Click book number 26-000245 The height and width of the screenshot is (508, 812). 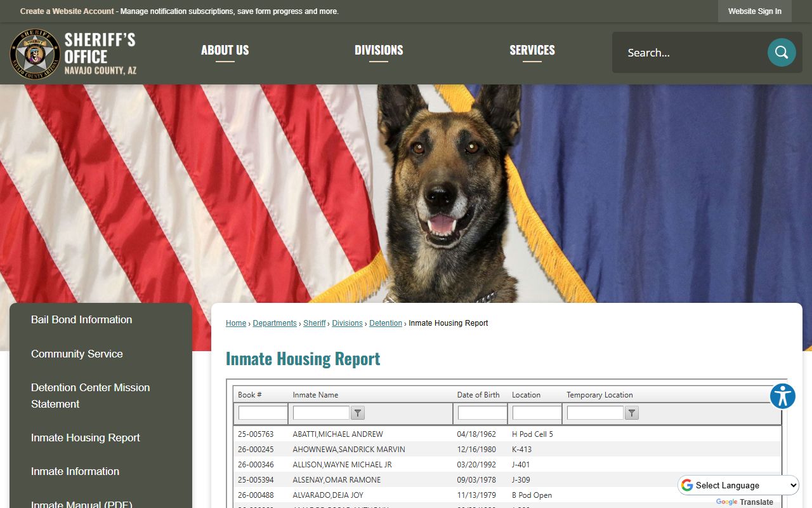tap(256, 450)
